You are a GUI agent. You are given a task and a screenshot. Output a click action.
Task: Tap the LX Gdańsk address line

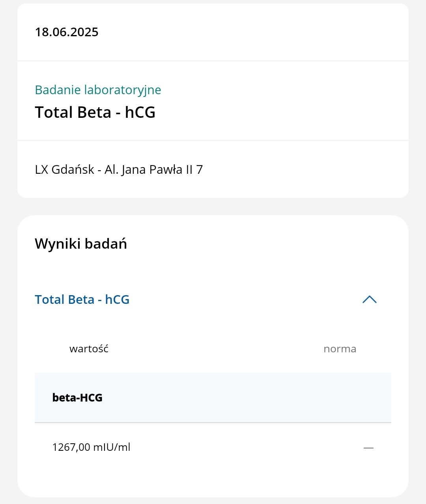(119, 169)
